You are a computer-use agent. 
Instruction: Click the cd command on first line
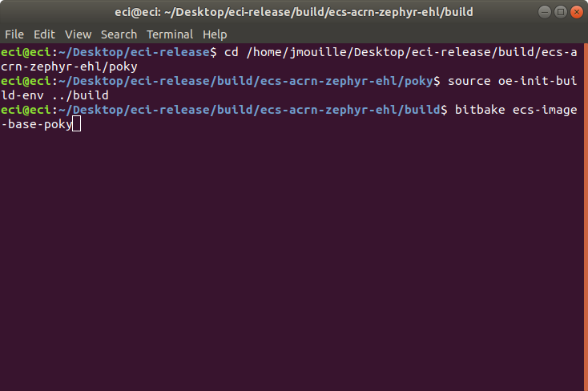(x=232, y=52)
